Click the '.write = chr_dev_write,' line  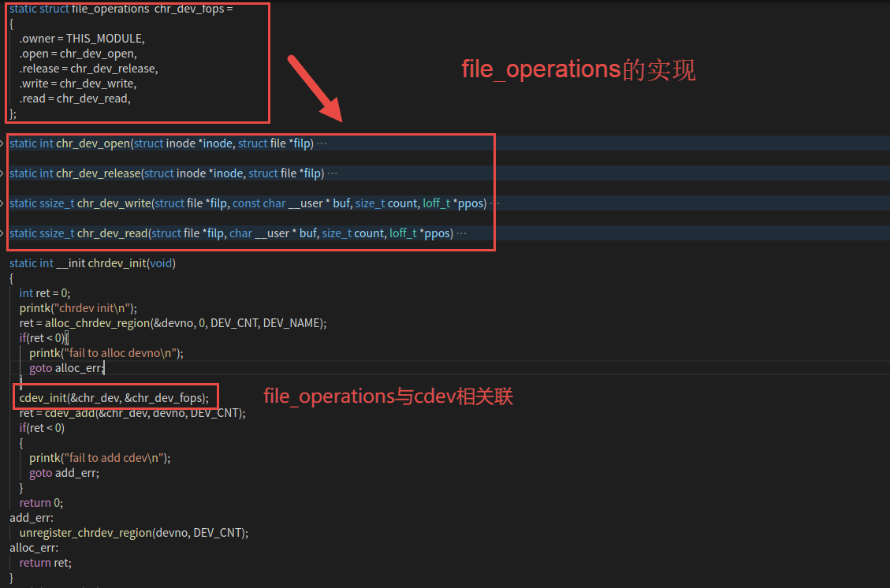(x=78, y=84)
